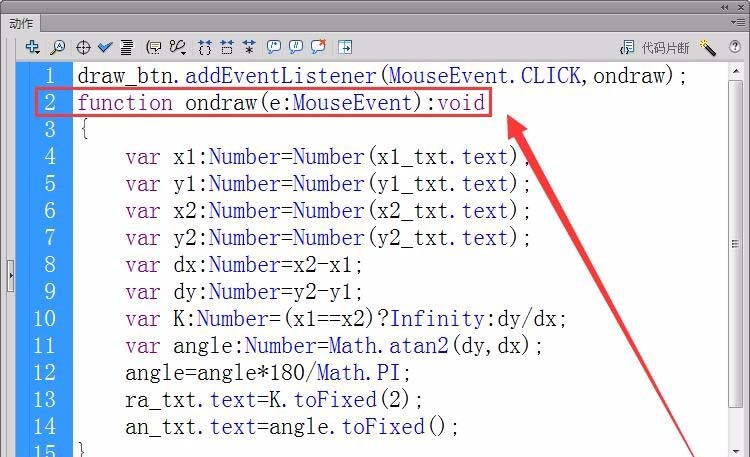Click 'MouseEvent.CLICK' on line 1
This screenshot has height=457, width=750.
(485, 76)
